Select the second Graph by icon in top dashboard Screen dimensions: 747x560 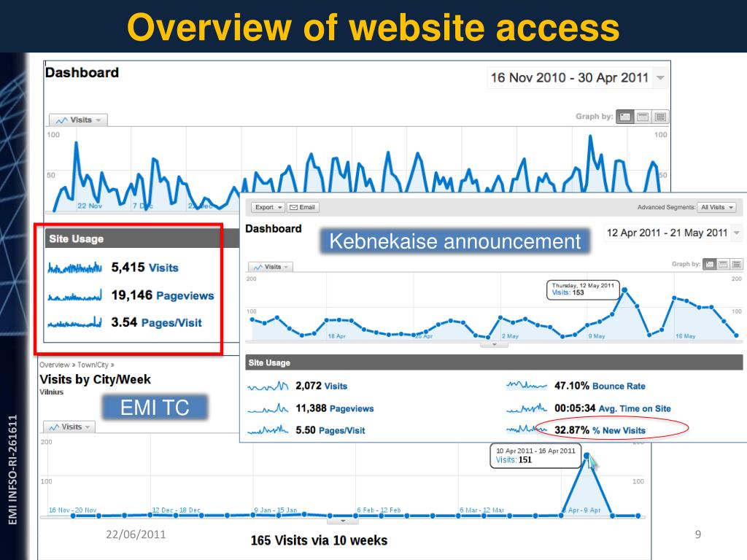coord(643,117)
